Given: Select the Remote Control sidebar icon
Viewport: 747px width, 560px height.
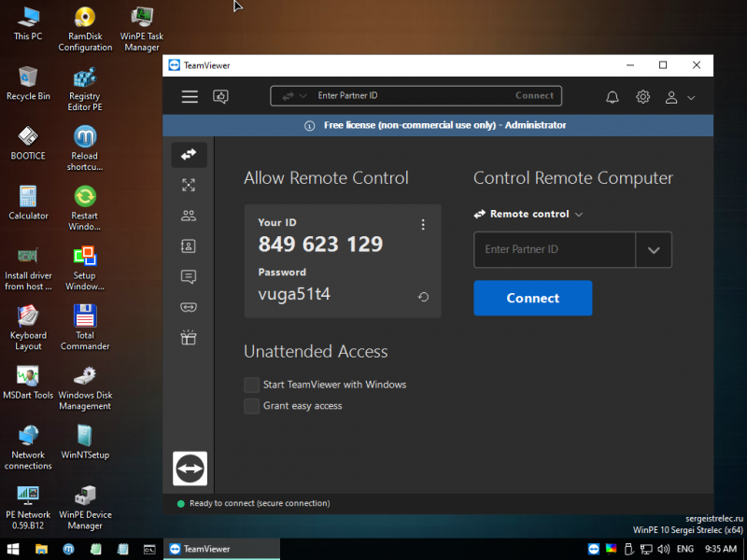Looking at the screenshot, I should [189, 155].
